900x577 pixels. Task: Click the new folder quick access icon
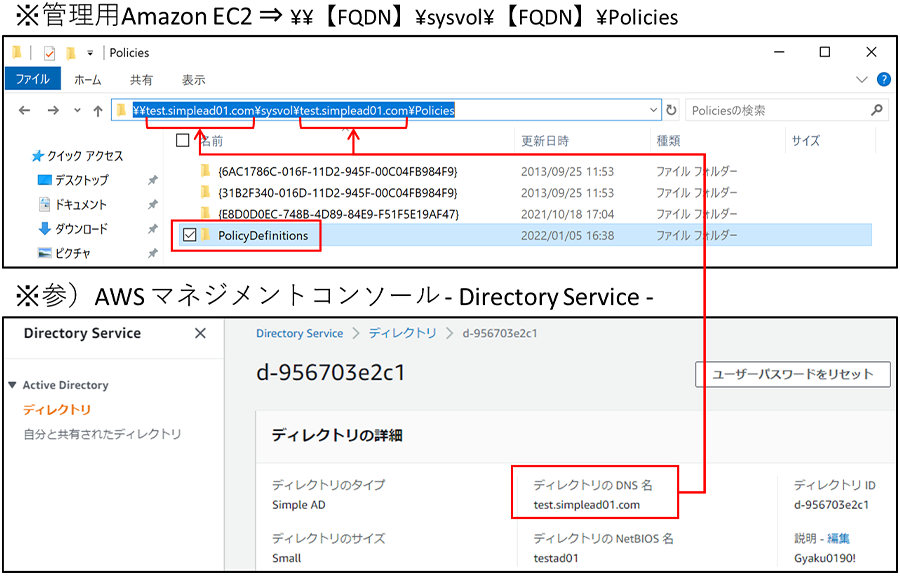[71, 53]
